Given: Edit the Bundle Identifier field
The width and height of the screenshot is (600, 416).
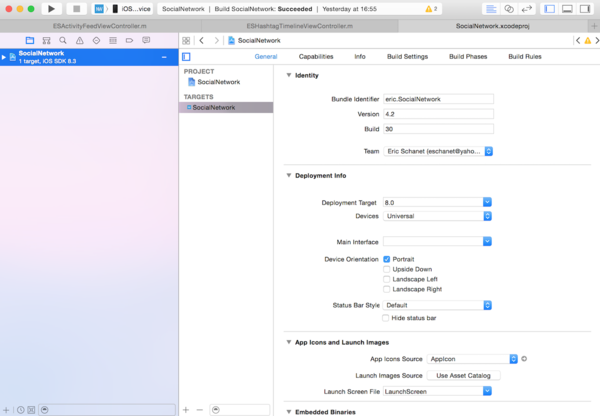Looking at the screenshot, I should pyautogui.click(x=438, y=99).
